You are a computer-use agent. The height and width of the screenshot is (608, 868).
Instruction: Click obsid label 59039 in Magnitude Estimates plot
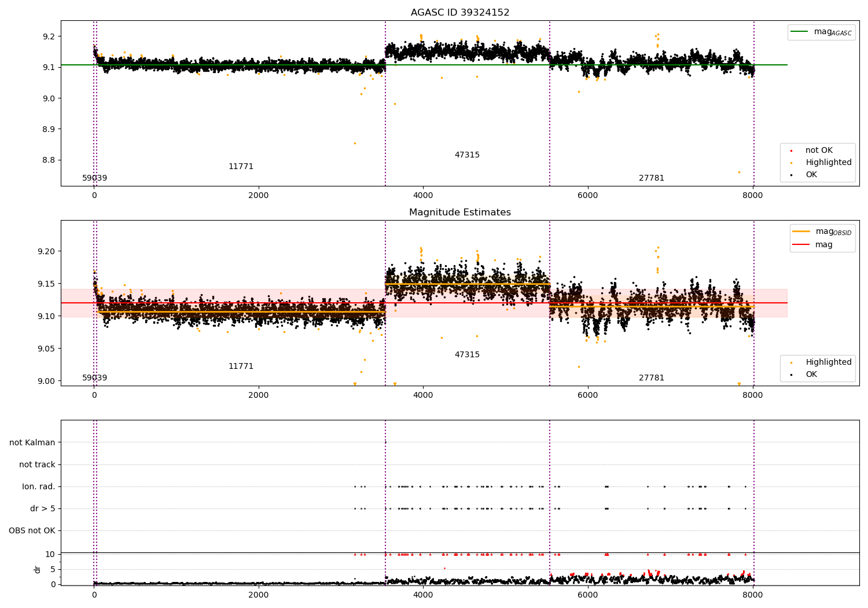pyautogui.click(x=94, y=378)
